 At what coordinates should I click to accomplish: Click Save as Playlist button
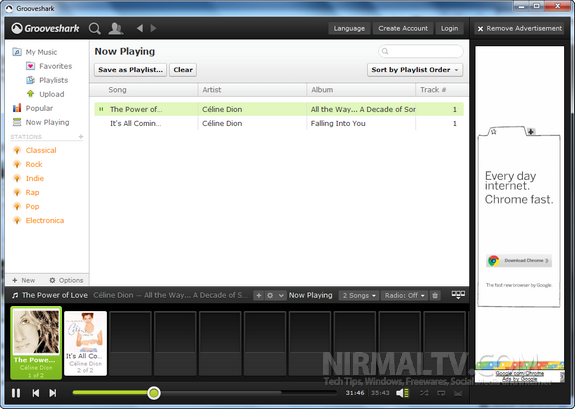click(131, 70)
